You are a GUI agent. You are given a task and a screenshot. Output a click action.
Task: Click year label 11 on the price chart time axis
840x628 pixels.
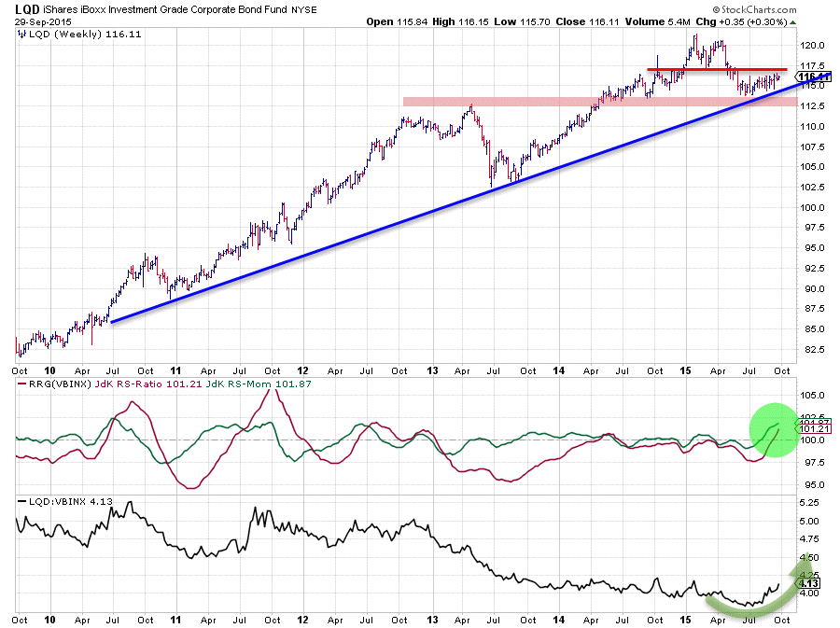175,370
